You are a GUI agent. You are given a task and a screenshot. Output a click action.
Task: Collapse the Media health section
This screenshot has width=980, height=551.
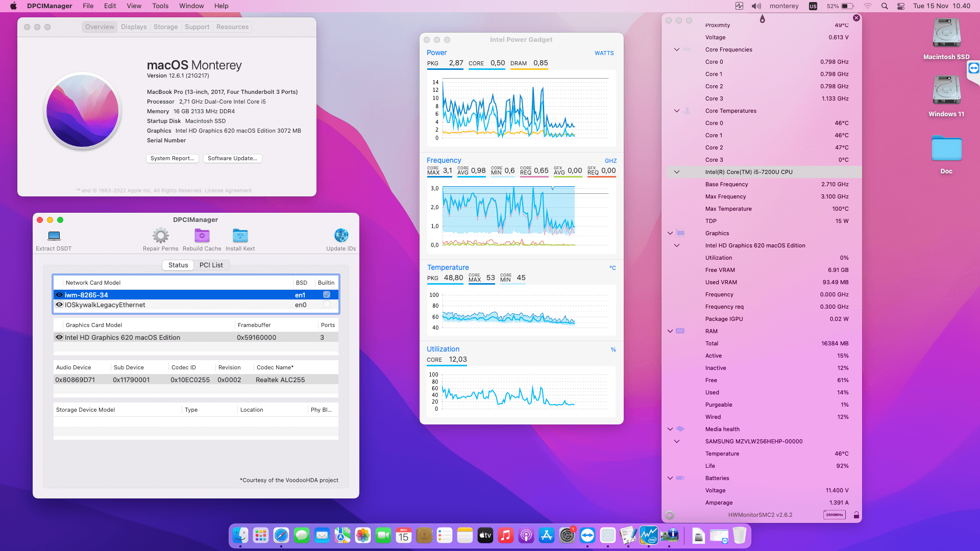click(670, 429)
